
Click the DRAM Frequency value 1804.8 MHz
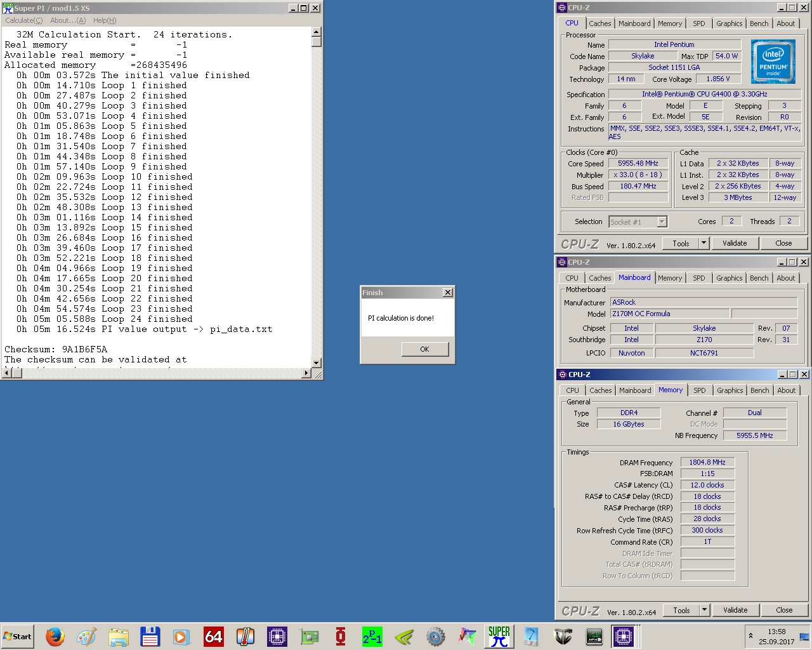click(707, 462)
